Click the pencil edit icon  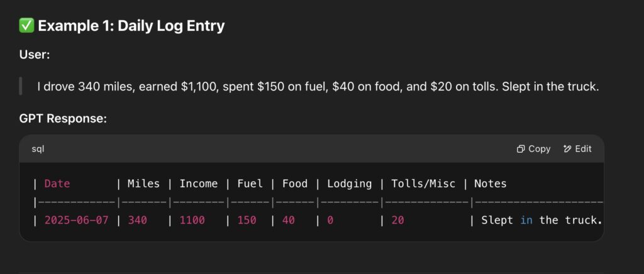568,149
